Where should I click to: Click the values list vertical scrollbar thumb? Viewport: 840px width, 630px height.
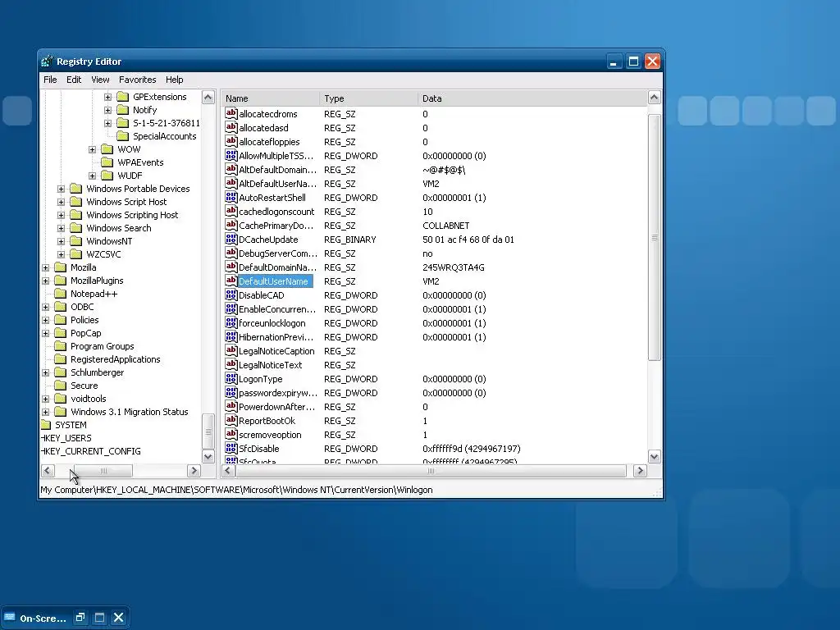tap(654, 237)
